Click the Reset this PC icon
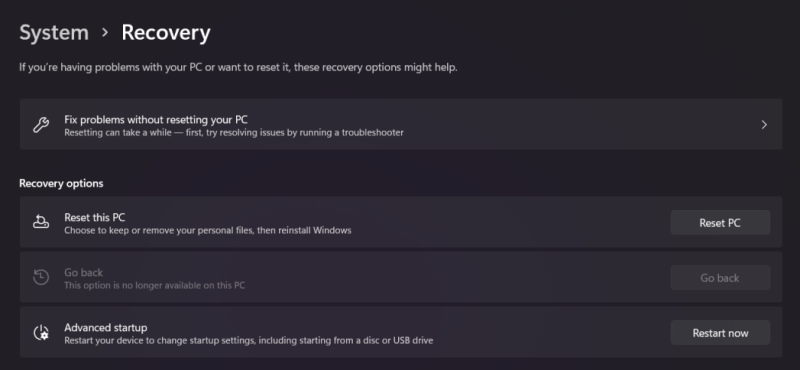Screen dimensions: 800x370 [41, 222]
